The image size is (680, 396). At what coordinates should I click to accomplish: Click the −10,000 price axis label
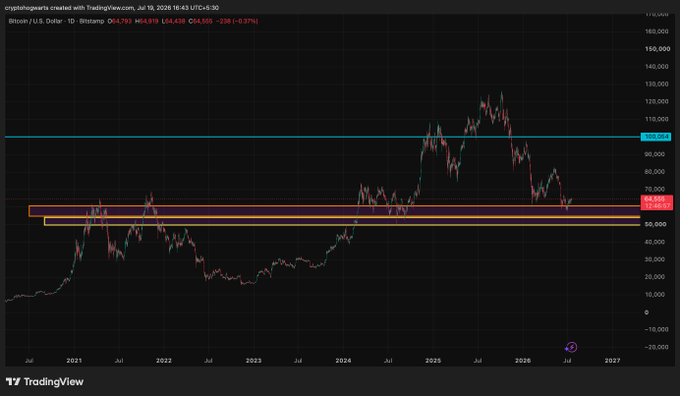click(x=656, y=330)
